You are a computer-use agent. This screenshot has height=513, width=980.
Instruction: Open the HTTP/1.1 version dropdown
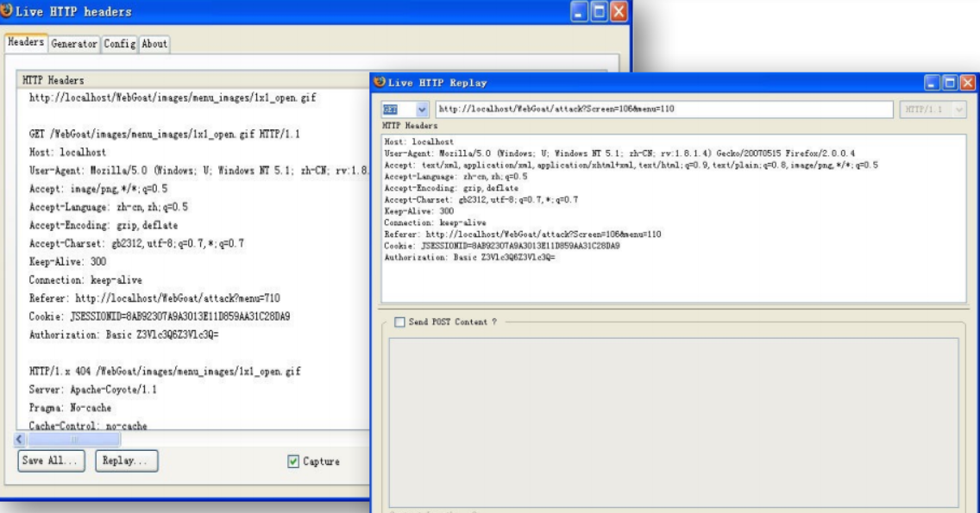coord(933,109)
